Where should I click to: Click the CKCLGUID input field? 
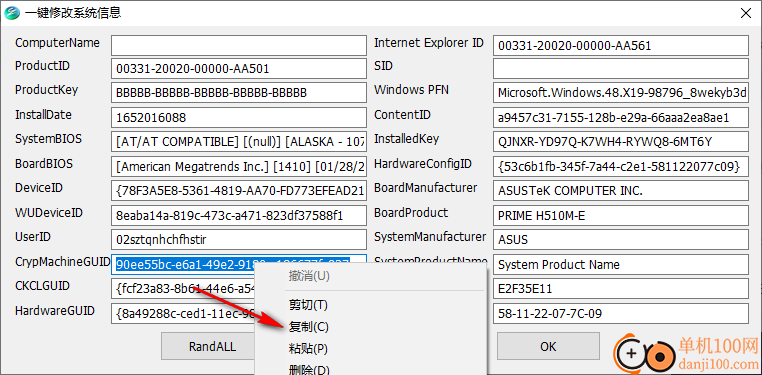(183, 289)
